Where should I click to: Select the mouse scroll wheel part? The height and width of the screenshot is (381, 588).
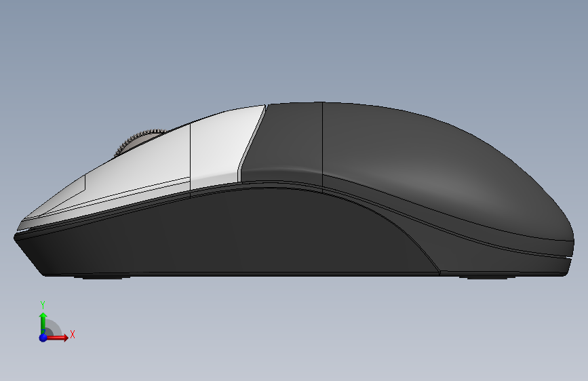click(139, 142)
